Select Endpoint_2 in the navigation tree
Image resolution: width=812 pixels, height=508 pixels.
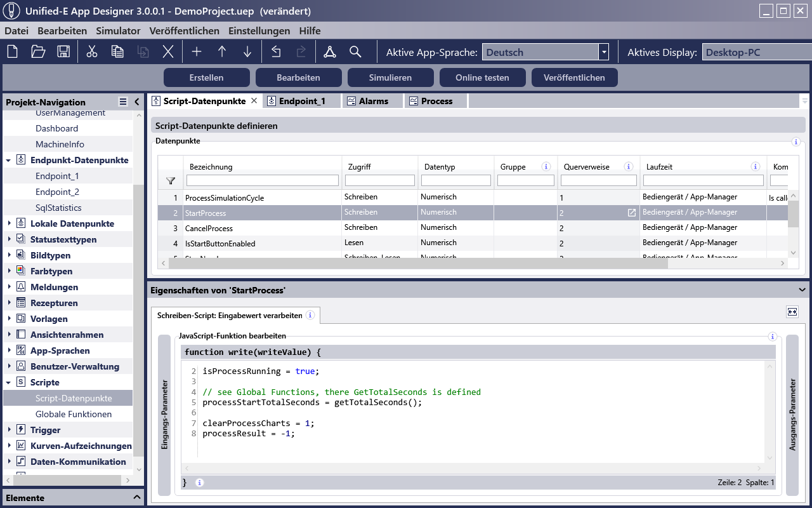coord(57,192)
